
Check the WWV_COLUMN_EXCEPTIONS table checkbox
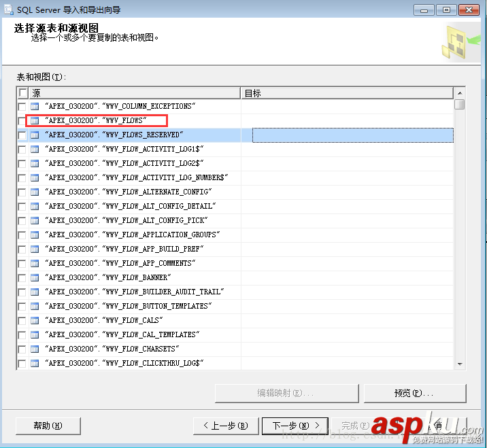22,107
